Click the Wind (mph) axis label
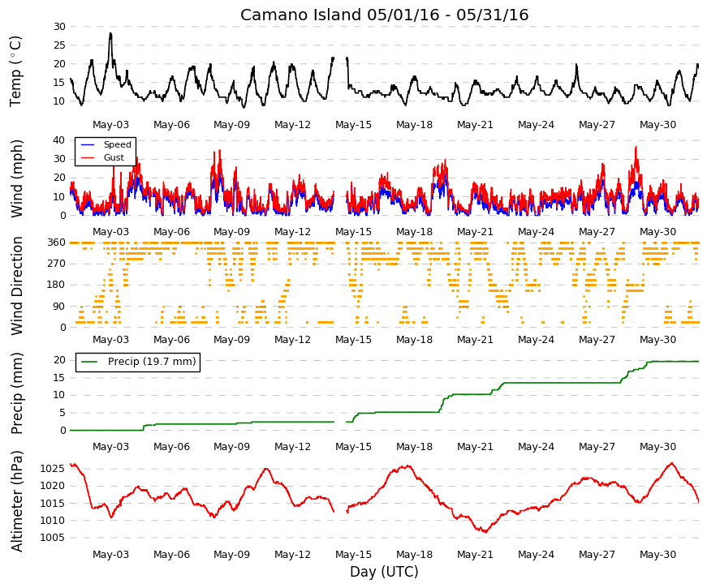707x588 pixels. [16, 178]
